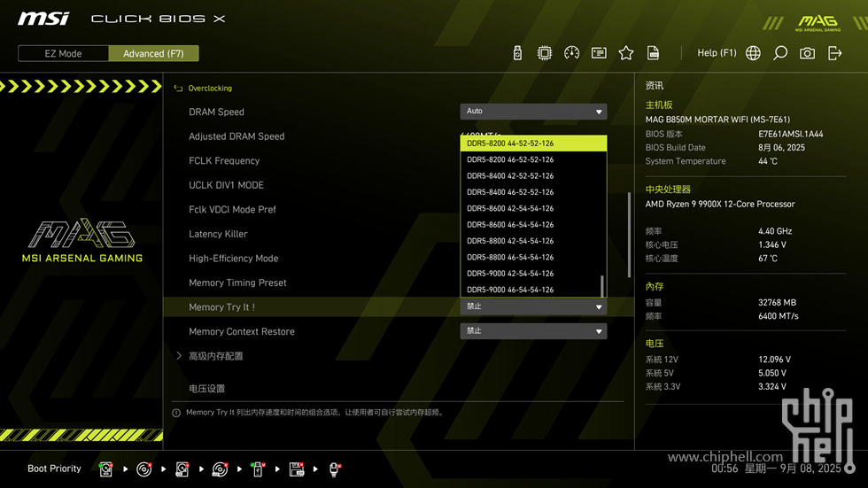Click the exit door icon
This screenshot has width=868, height=488.
(834, 53)
